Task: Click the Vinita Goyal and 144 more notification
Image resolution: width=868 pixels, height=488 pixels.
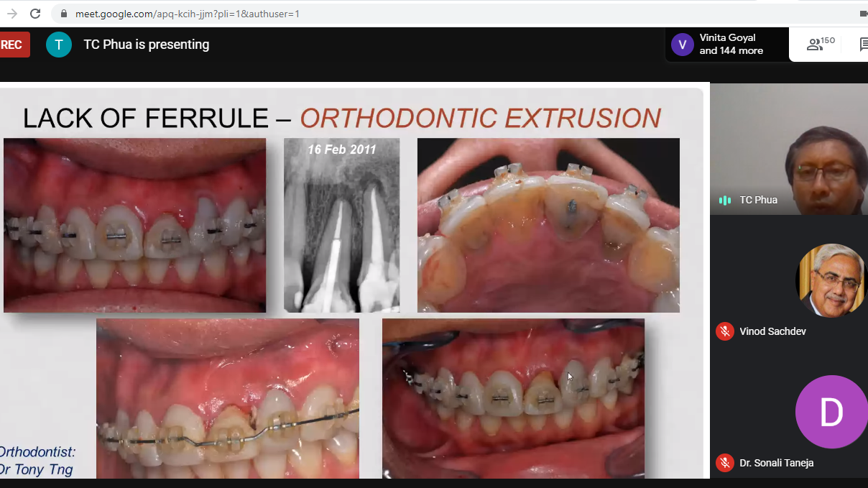Action: click(x=731, y=45)
